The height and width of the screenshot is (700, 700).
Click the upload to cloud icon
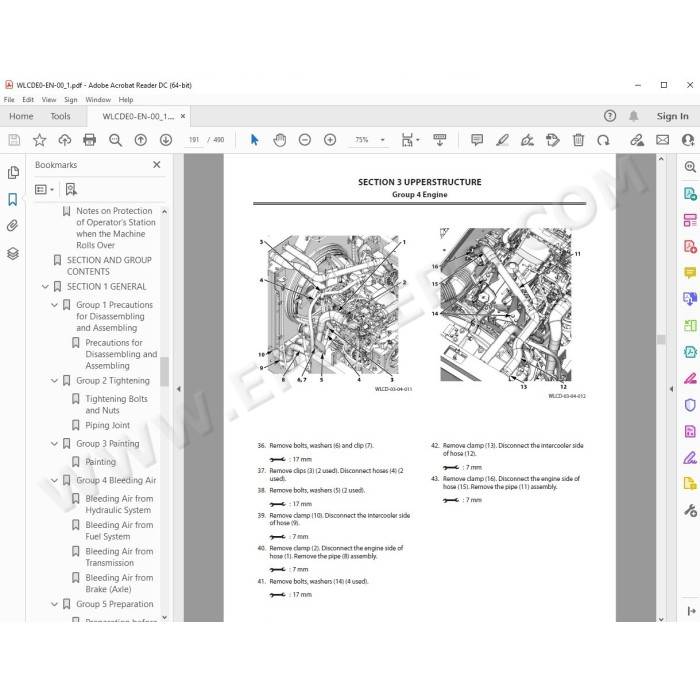click(x=65, y=140)
